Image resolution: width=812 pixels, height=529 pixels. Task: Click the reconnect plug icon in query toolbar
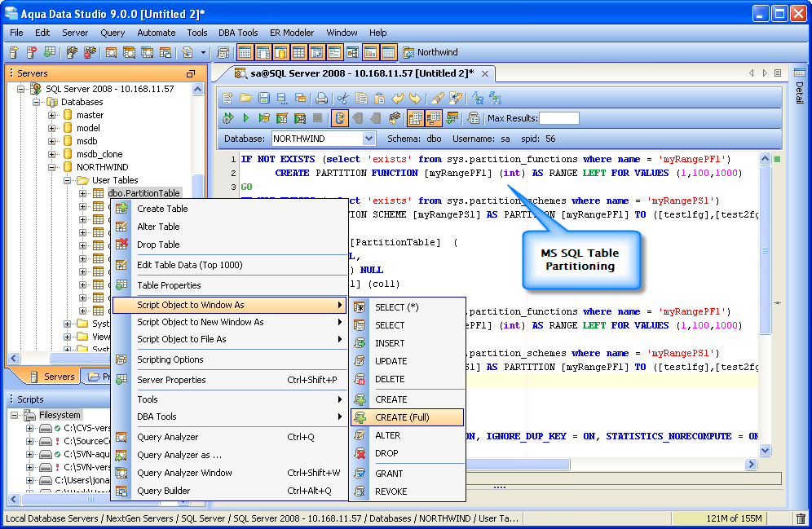395,118
